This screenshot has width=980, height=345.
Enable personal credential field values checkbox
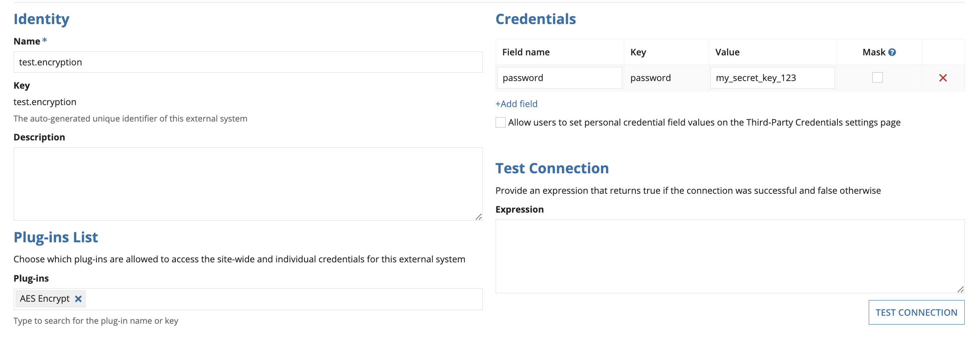click(500, 122)
